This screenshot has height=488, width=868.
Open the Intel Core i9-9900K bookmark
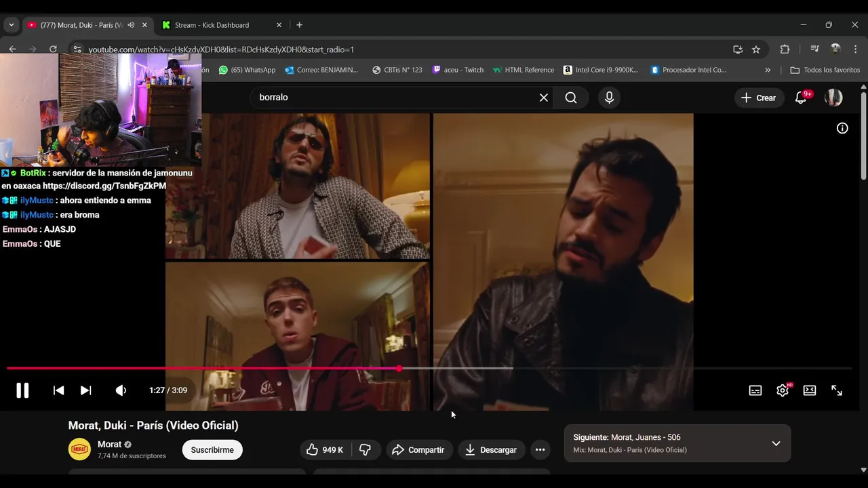click(601, 70)
